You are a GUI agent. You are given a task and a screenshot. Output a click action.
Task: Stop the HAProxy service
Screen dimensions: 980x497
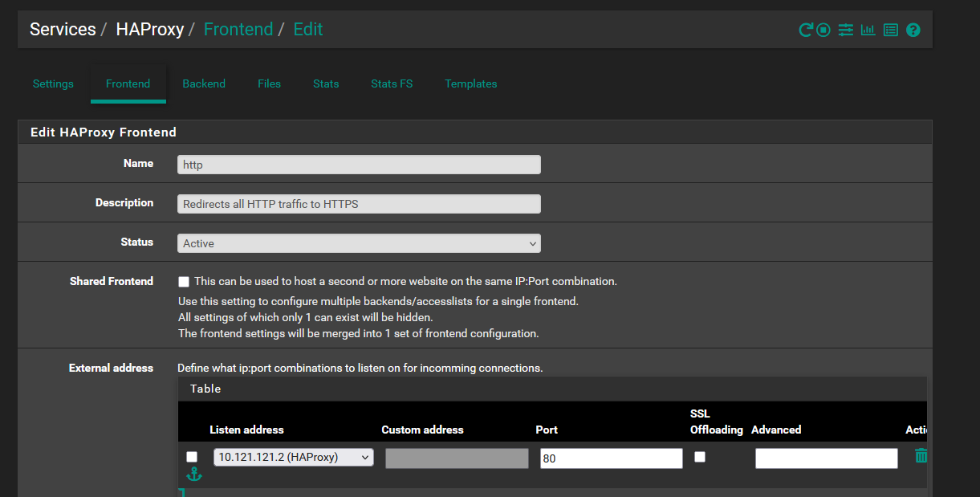point(823,29)
